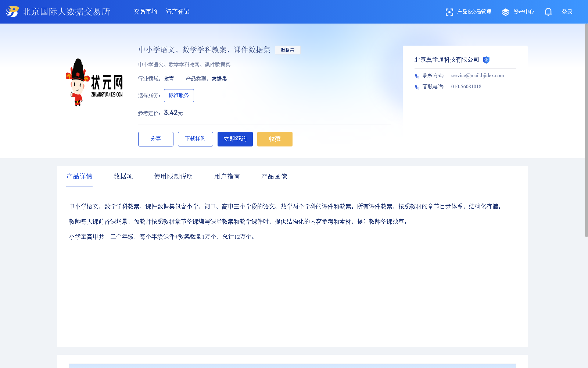Switch to the 使用限制说明 tab
Screen dimensions: 588x368
(173, 177)
